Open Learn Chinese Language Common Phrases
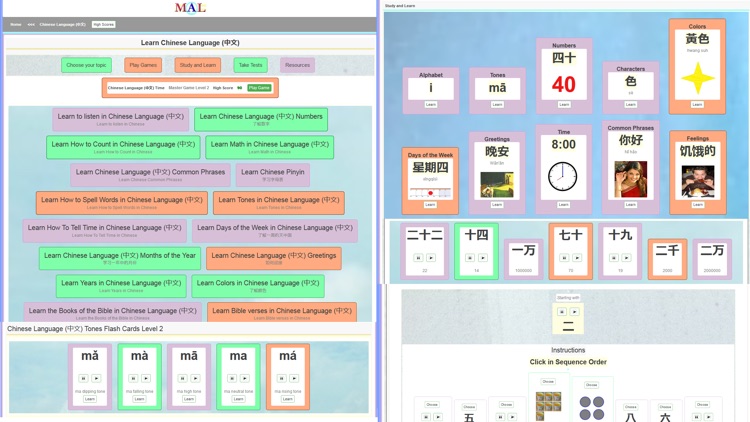Viewport: 750px width, 422px height. [150, 175]
